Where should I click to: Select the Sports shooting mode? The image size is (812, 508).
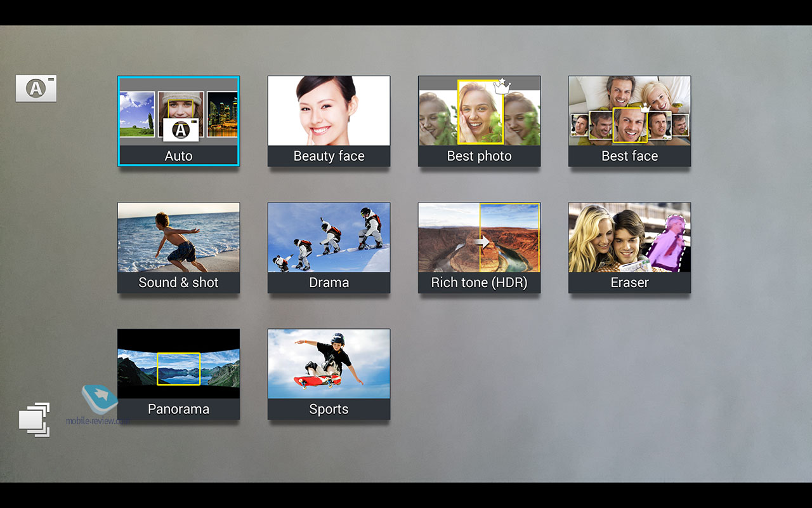(329, 374)
